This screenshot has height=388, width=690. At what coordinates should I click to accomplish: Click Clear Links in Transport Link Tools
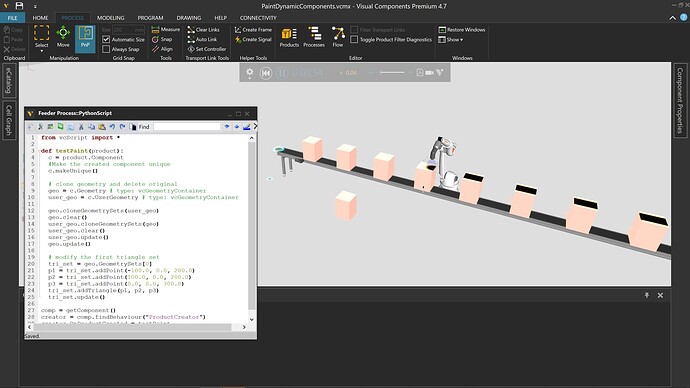(203, 29)
